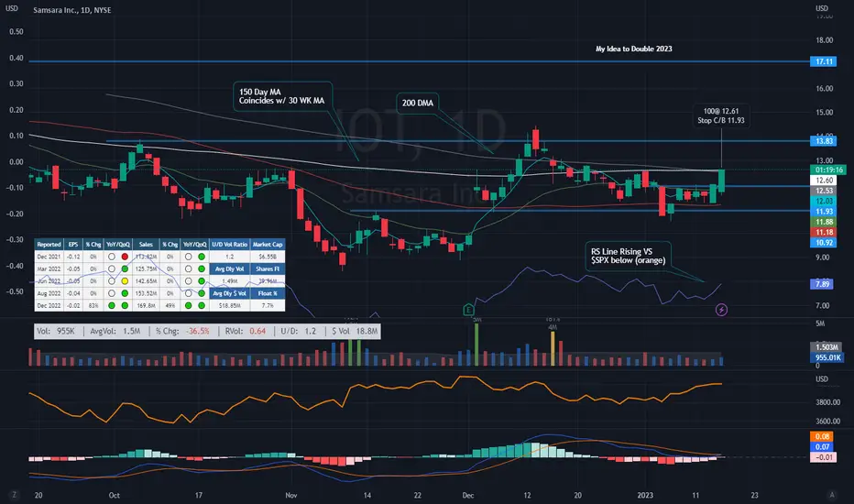Click the 955.01K volume label
The image size is (854, 504).
(x=827, y=357)
